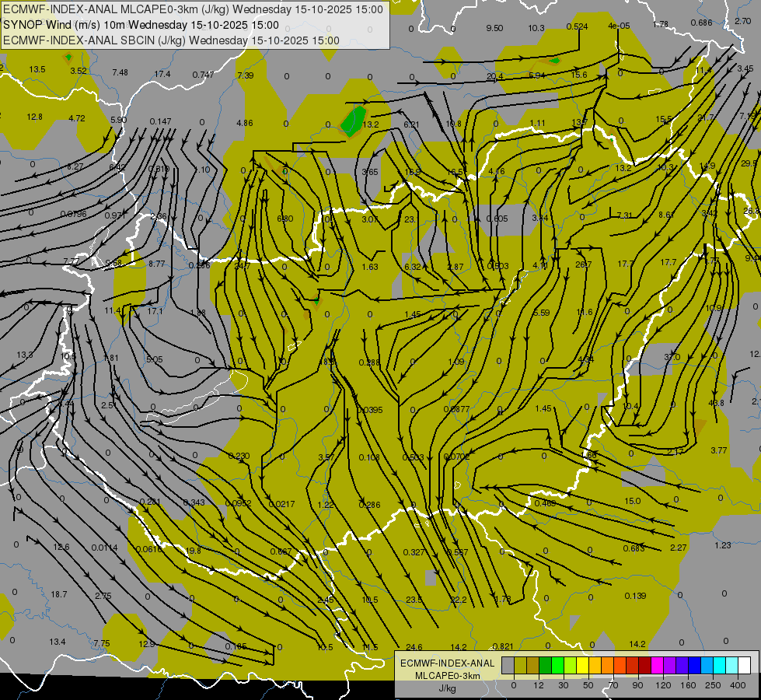Click the map value 4.72
Screen dimensions: 761x700
point(77,118)
